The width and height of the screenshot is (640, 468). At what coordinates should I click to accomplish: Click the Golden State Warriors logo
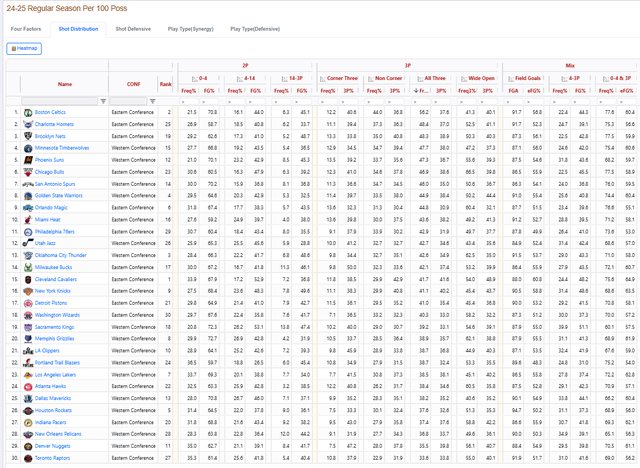click(x=27, y=194)
